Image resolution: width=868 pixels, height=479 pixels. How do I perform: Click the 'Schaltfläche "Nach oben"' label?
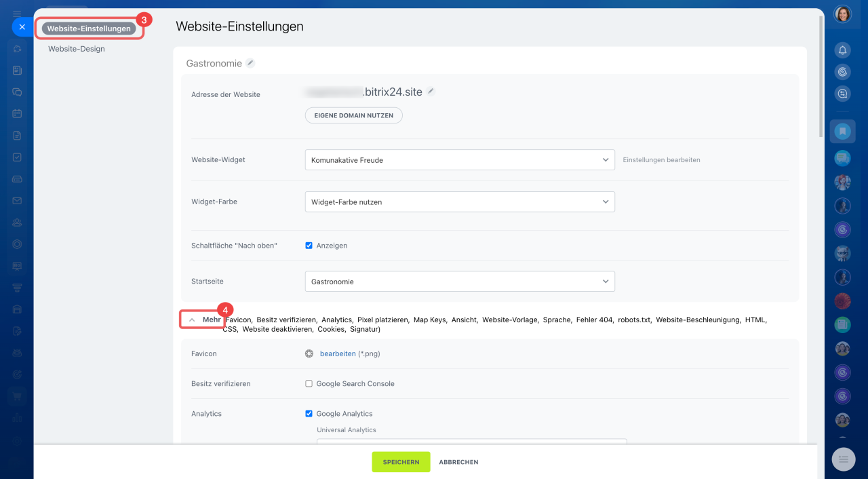tap(235, 246)
